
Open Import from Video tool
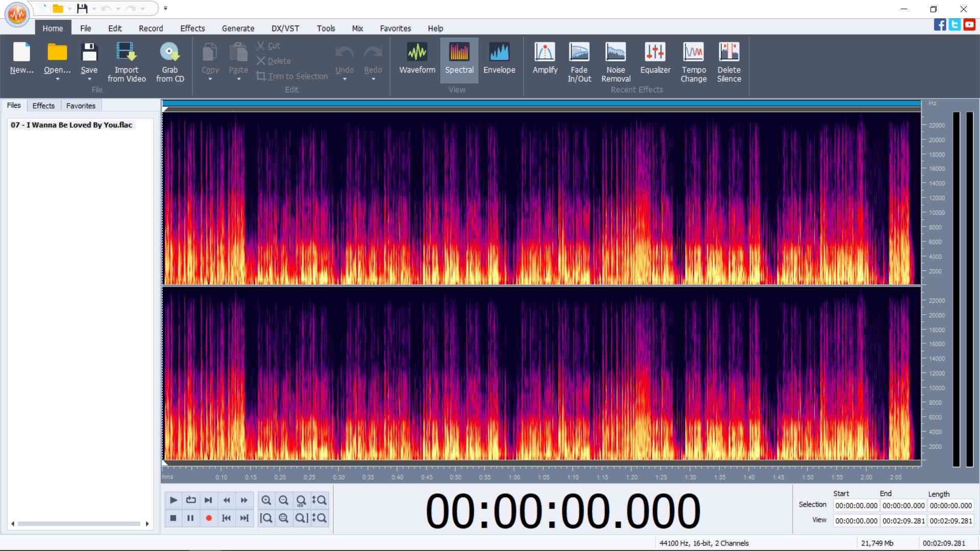click(x=127, y=62)
